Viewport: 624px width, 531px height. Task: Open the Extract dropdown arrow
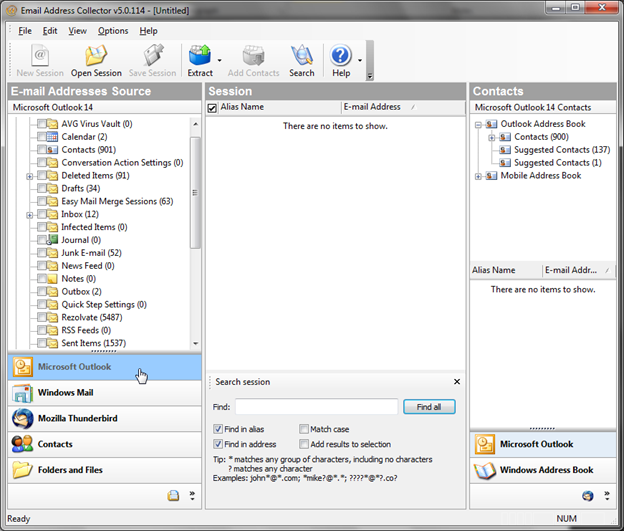coord(219,62)
